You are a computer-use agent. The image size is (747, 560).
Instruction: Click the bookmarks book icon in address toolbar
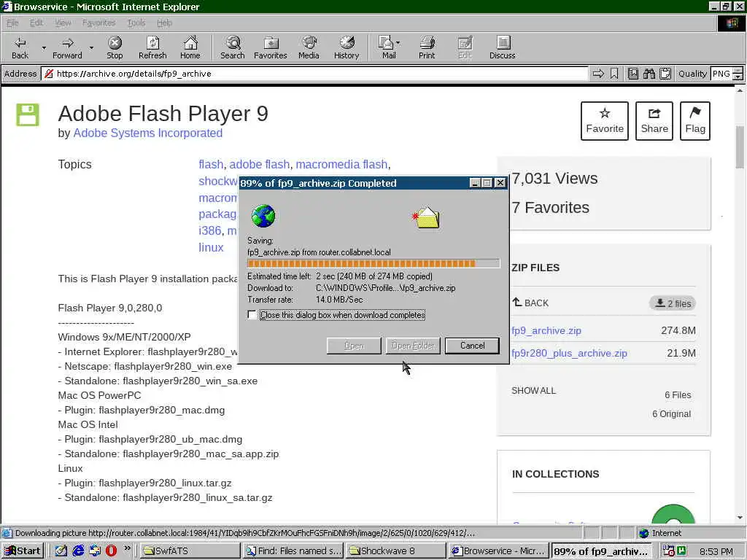click(x=632, y=74)
